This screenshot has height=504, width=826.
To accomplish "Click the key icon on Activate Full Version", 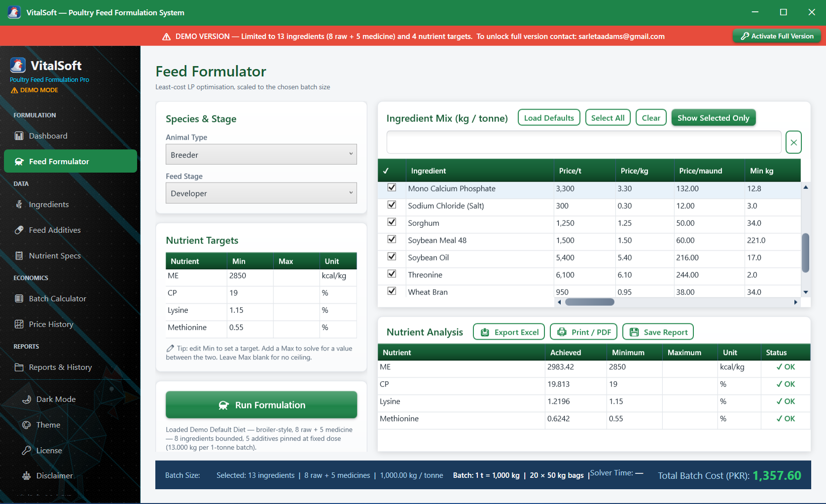I will (x=745, y=36).
